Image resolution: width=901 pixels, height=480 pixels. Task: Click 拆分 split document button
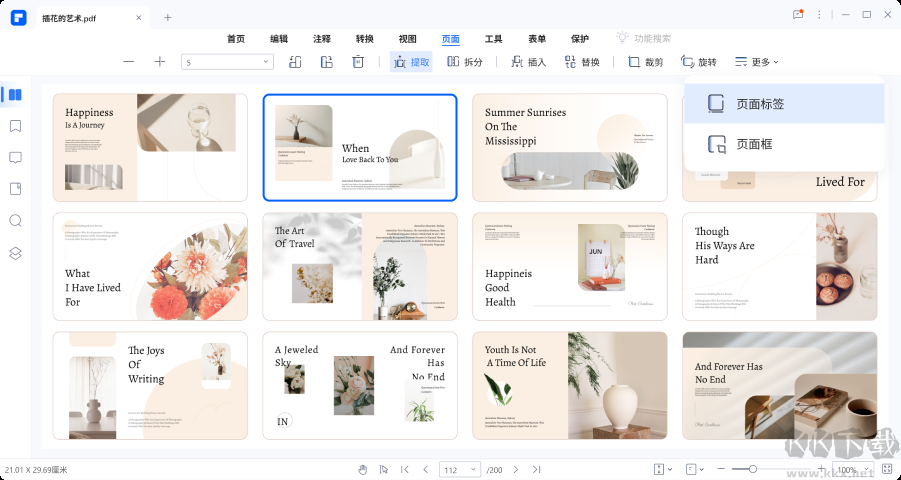point(465,62)
